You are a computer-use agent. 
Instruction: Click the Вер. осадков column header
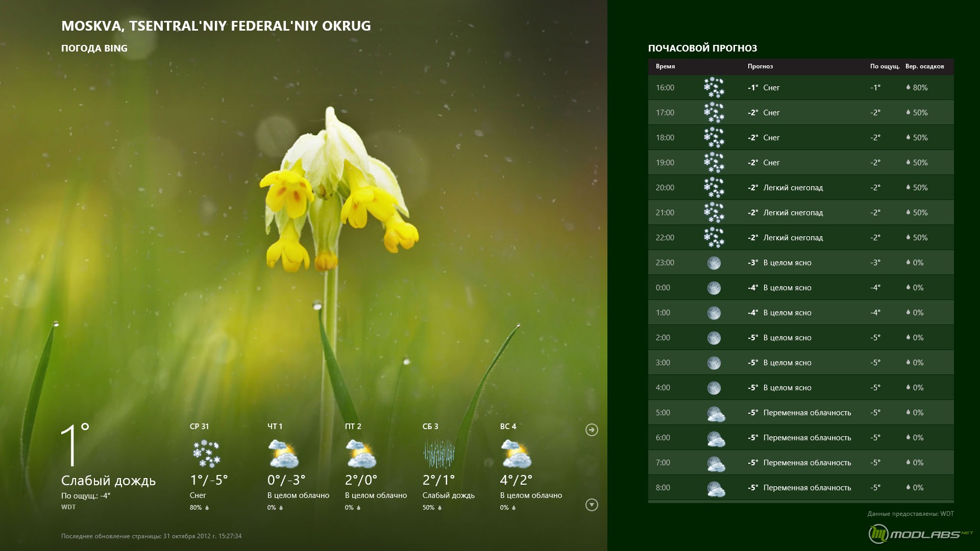(924, 66)
